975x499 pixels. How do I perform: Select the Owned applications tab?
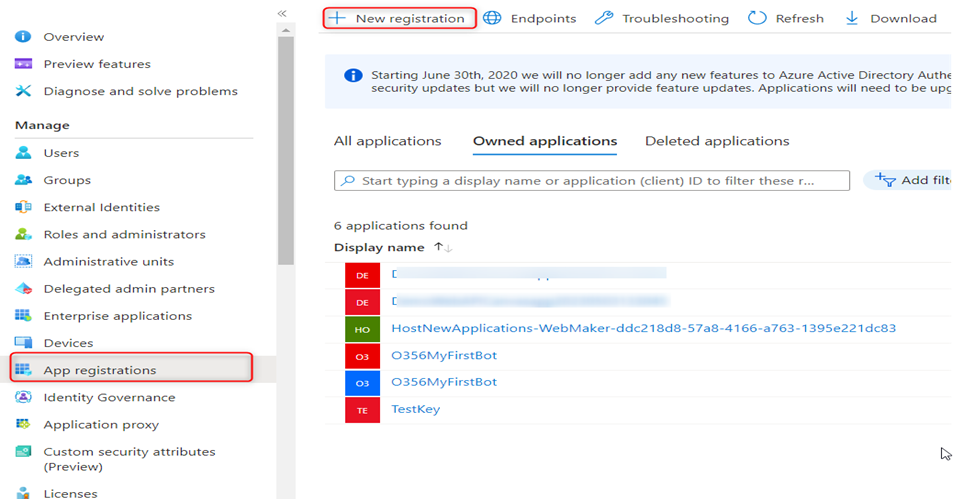click(x=545, y=141)
